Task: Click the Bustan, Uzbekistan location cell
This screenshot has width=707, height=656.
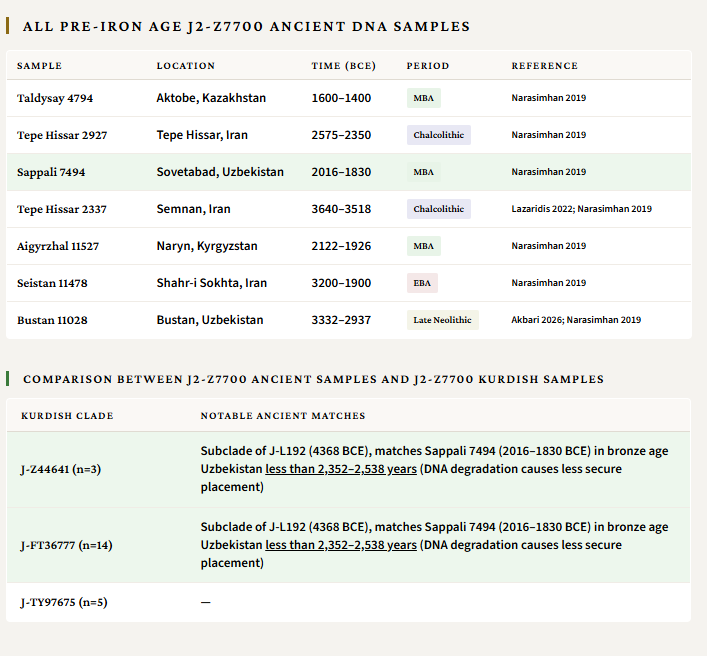Action: click(x=210, y=320)
